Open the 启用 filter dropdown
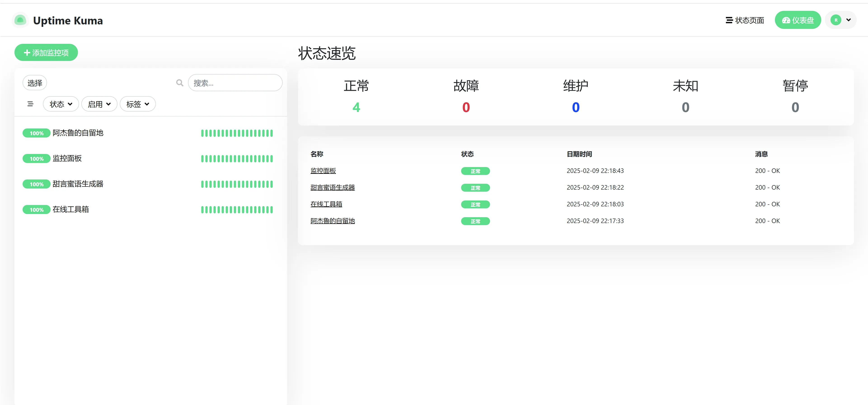868x405 pixels. coord(99,104)
